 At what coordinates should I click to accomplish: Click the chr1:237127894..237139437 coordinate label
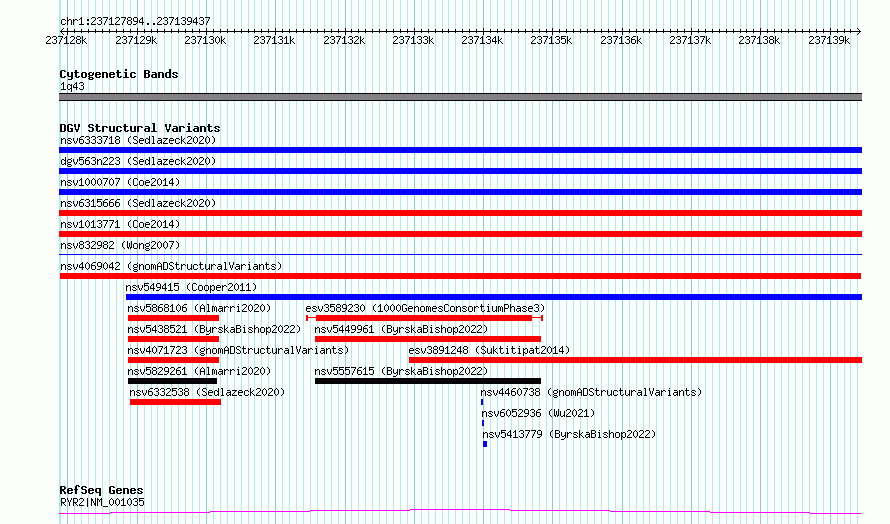[x=135, y=22]
